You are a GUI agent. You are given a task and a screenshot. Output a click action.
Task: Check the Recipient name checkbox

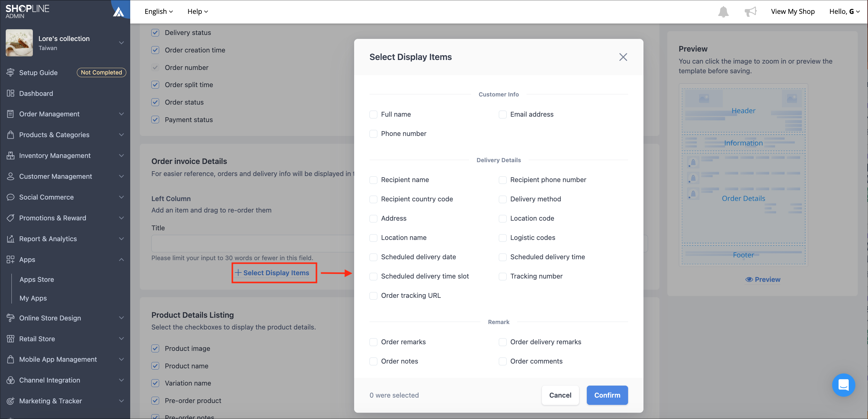[373, 180]
